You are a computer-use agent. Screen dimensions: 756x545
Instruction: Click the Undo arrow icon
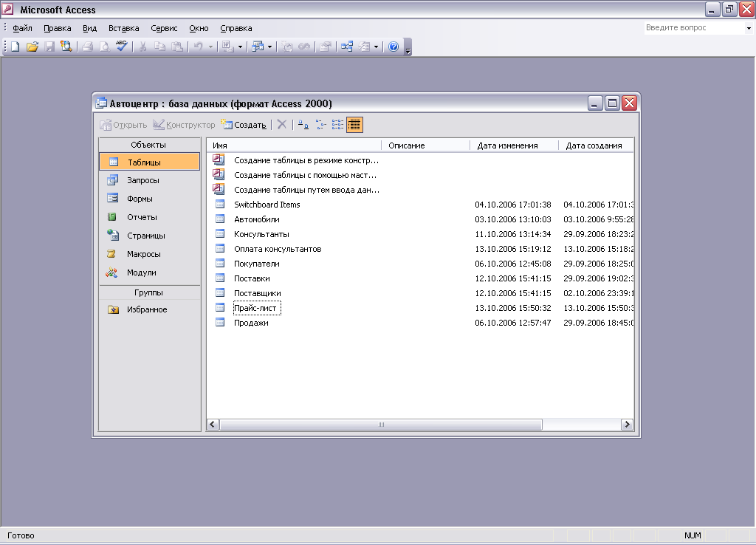tap(198, 47)
